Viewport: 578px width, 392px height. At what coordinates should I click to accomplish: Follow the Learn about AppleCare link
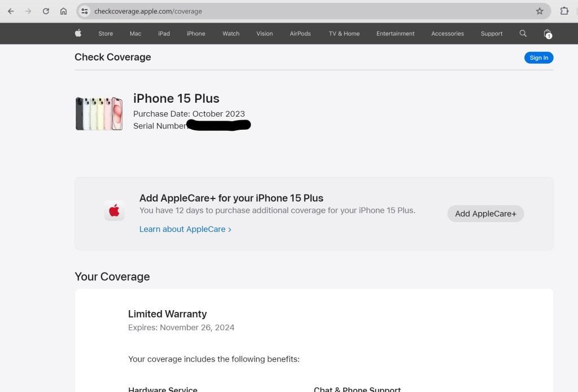pos(185,229)
